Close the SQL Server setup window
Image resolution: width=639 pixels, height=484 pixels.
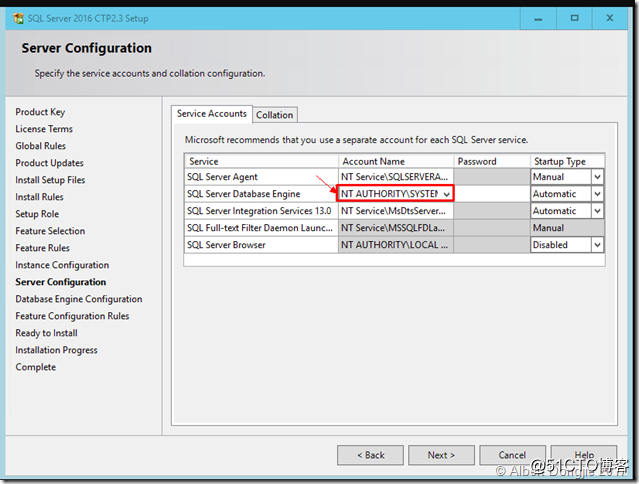(x=610, y=18)
